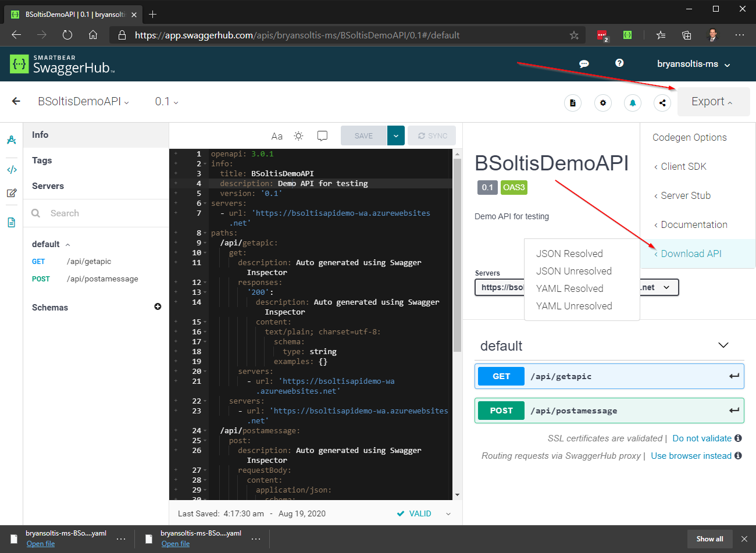
Task: Click the notifications bell icon
Action: tap(633, 103)
